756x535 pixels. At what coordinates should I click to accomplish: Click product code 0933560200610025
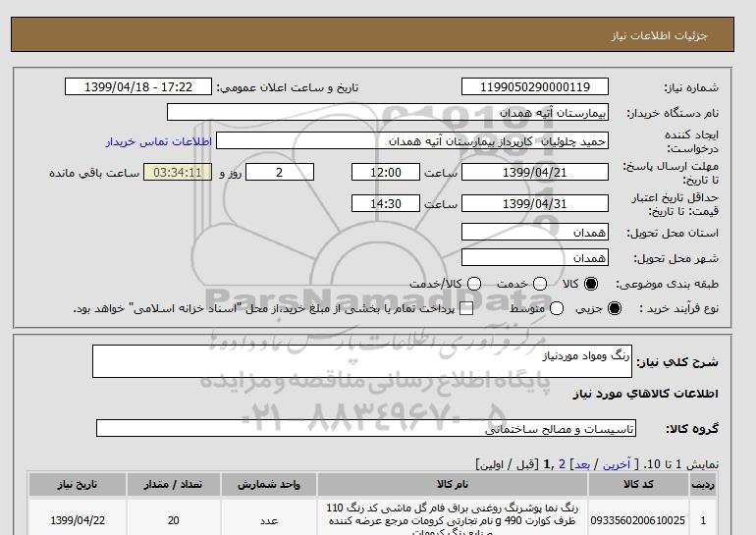click(638, 520)
